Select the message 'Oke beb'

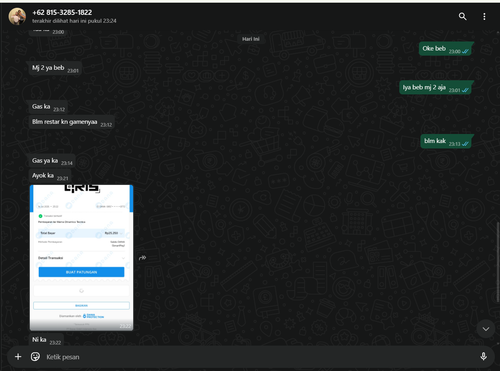pyautogui.click(x=446, y=49)
